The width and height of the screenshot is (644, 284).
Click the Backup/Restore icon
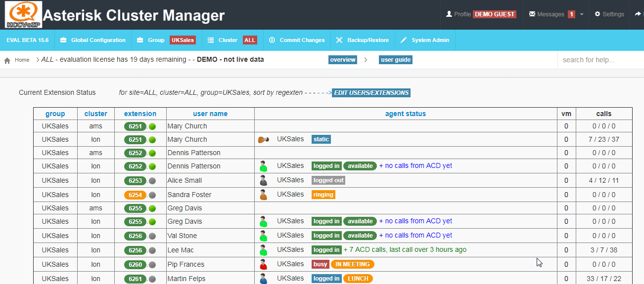(x=339, y=40)
